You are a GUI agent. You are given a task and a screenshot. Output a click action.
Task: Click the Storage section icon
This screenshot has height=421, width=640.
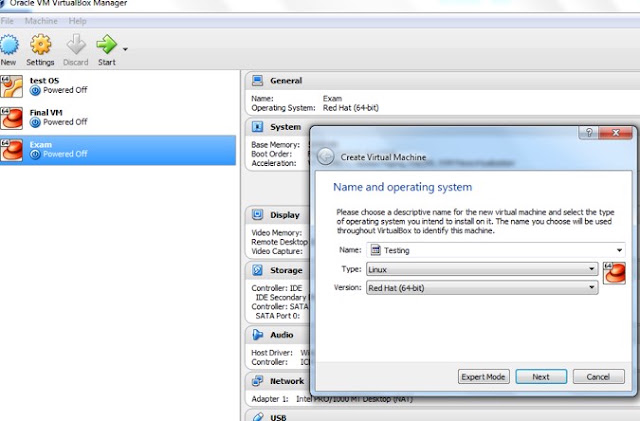258,270
